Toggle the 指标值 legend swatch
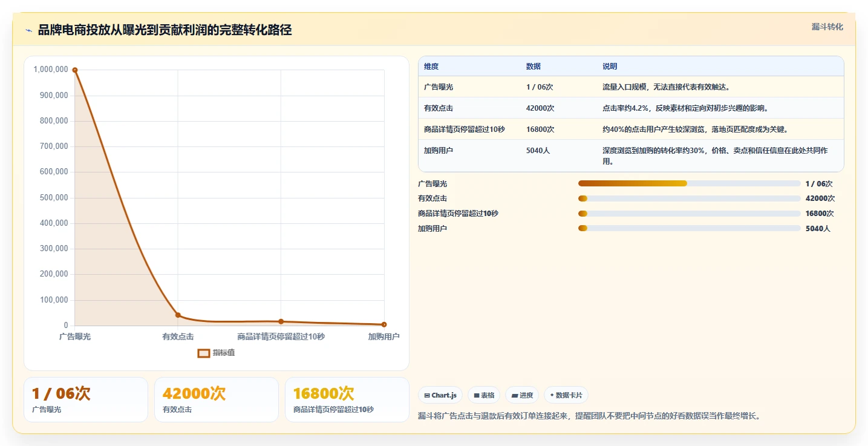Viewport: 868px width, 446px height. (x=204, y=353)
